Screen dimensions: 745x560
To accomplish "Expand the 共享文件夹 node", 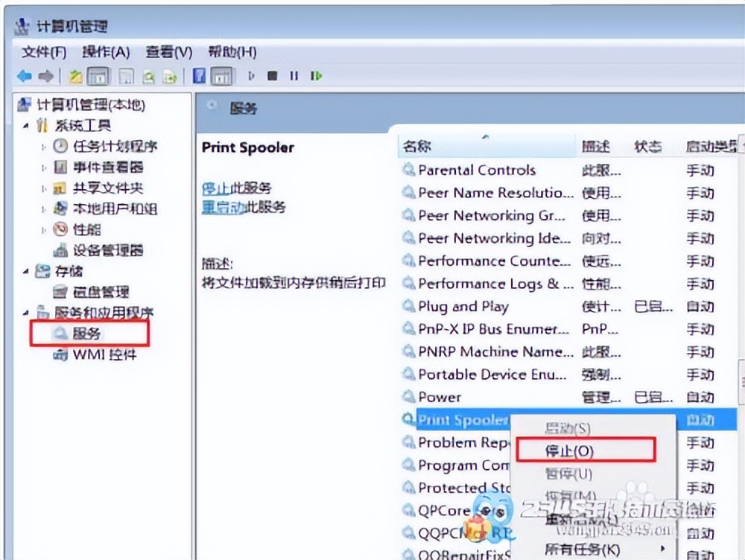I will pos(43,188).
